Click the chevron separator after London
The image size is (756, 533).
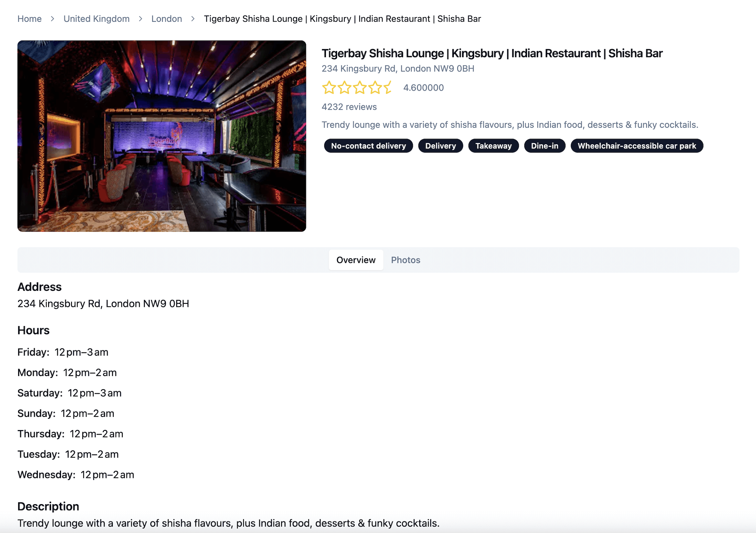pyautogui.click(x=193, y=19)
